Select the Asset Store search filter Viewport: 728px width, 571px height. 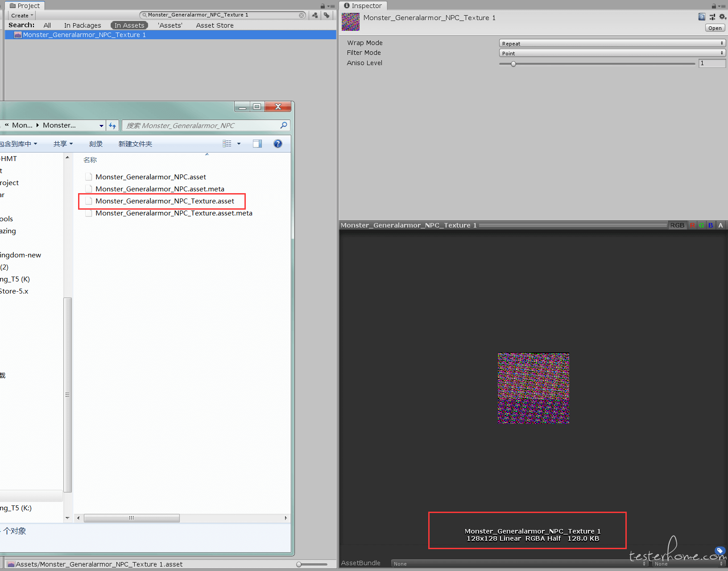click(215, 25)
